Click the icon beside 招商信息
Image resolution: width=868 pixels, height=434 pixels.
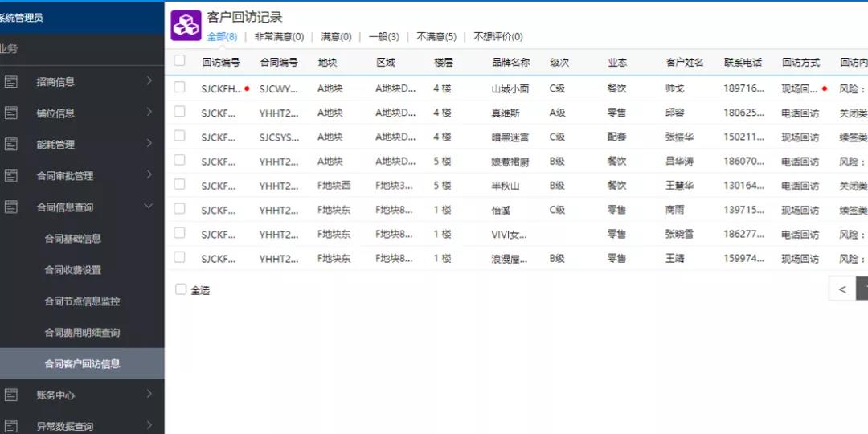click(10, 81)
